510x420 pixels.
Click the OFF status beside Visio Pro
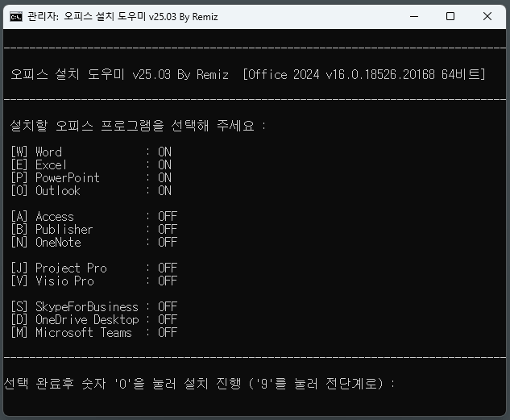168,281
